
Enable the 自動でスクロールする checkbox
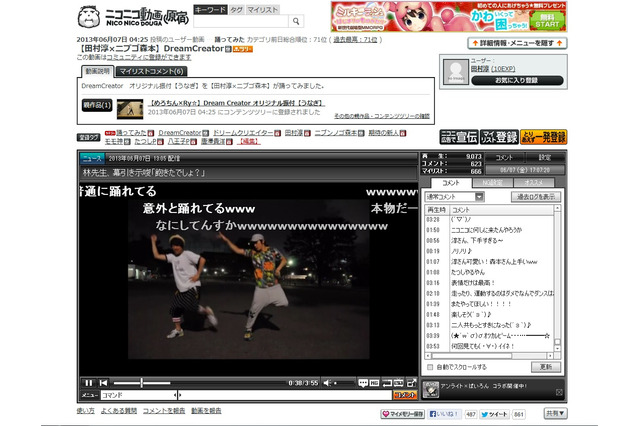[430, 367]
